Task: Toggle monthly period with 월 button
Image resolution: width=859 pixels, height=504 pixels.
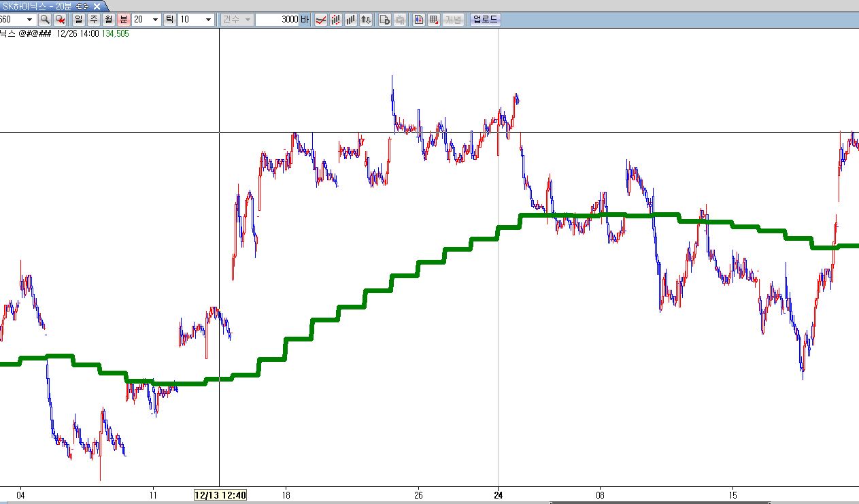Action: click(109, 20)
